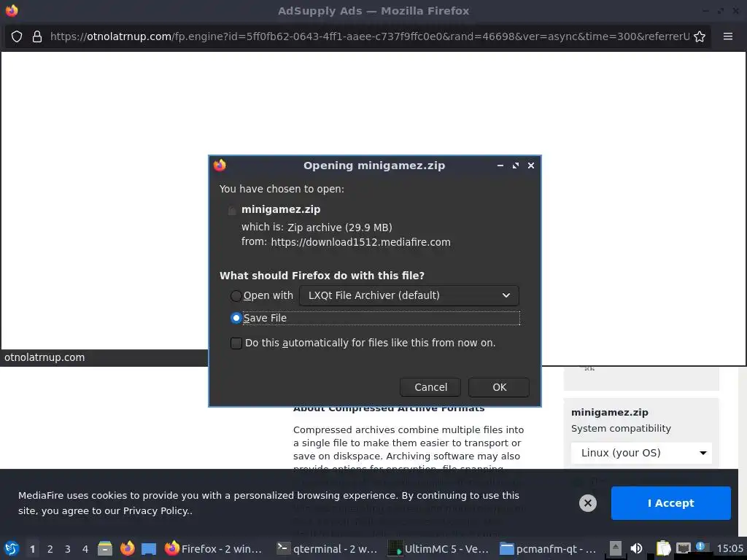The width and height of the screenshot is (747, 560).
Task: Click the download1512.mediafire.com source text
Action: (360, 242)
